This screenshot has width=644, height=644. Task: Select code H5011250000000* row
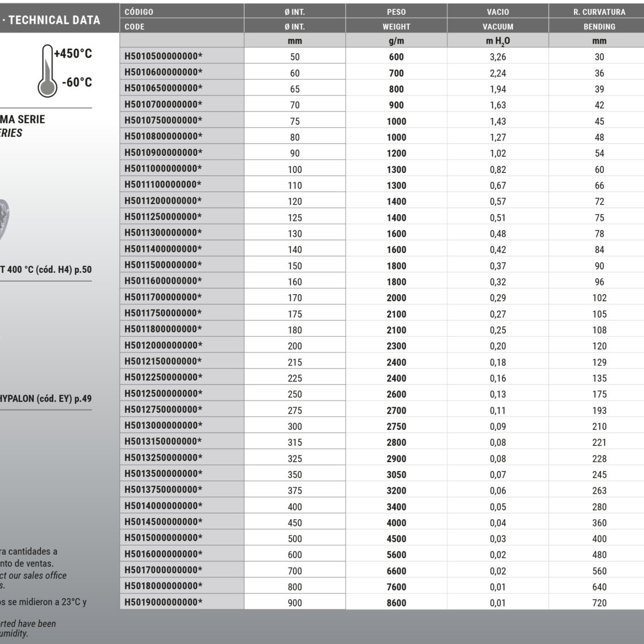click(163, 217)
